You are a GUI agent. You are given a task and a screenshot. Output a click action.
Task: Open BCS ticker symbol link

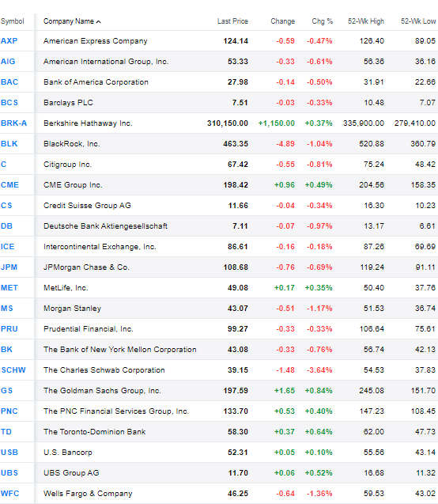(9, 103)
